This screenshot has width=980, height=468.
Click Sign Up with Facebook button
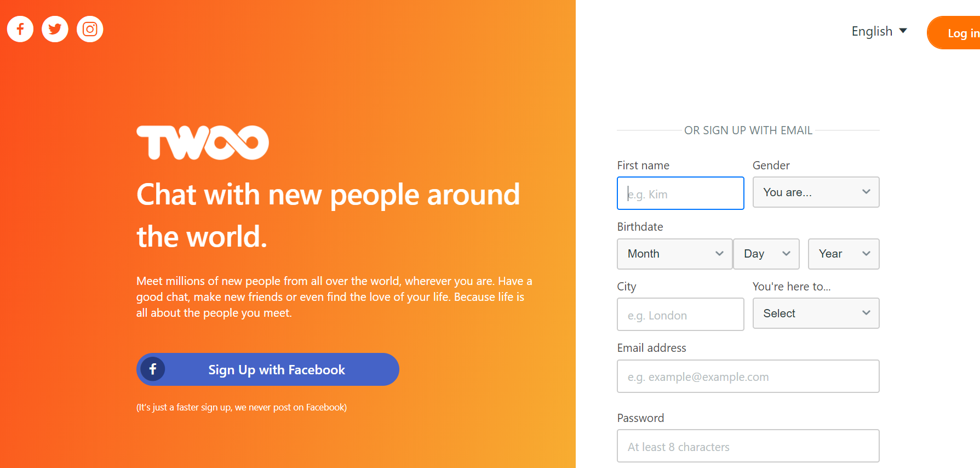pyautogui.click(x=268, y=369)
